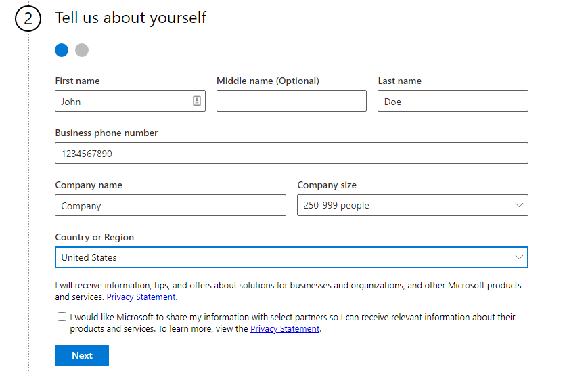Click the Business phone number field

[x=292, y=153]
